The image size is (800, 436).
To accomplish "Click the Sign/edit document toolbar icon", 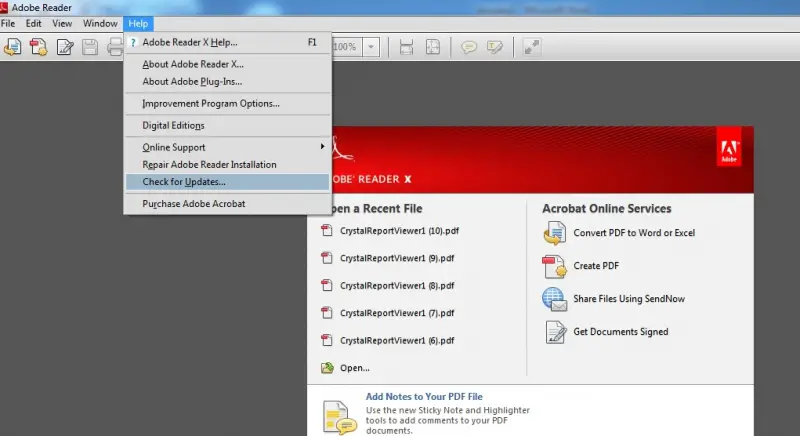I will coord(65,47).
